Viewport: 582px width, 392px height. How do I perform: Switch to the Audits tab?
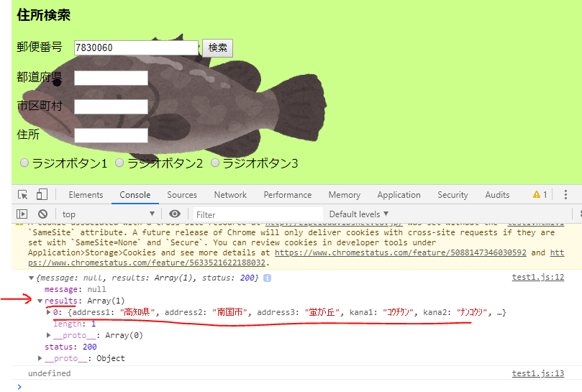[x=497, y=195]
